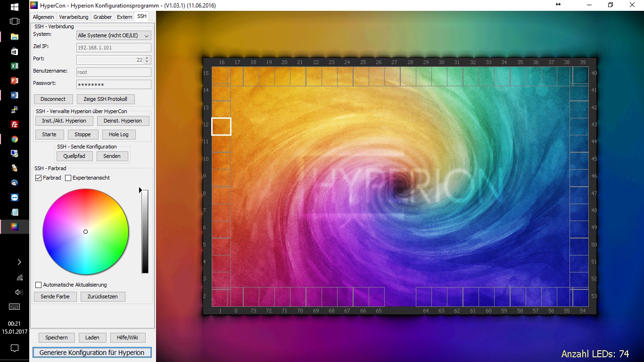
Task: Open the TeamViewer taskbar icon
Action: coord(14,197)
